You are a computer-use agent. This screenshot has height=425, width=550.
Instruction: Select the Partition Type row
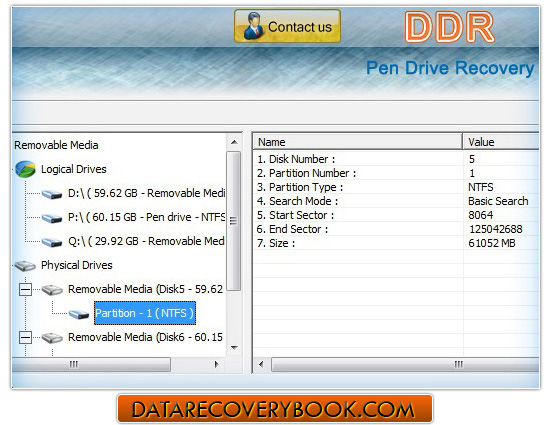coord(396,187)
